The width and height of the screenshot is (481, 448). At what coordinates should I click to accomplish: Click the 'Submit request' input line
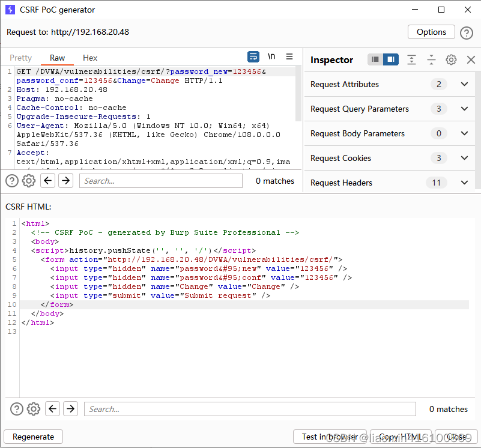(160, 295)
